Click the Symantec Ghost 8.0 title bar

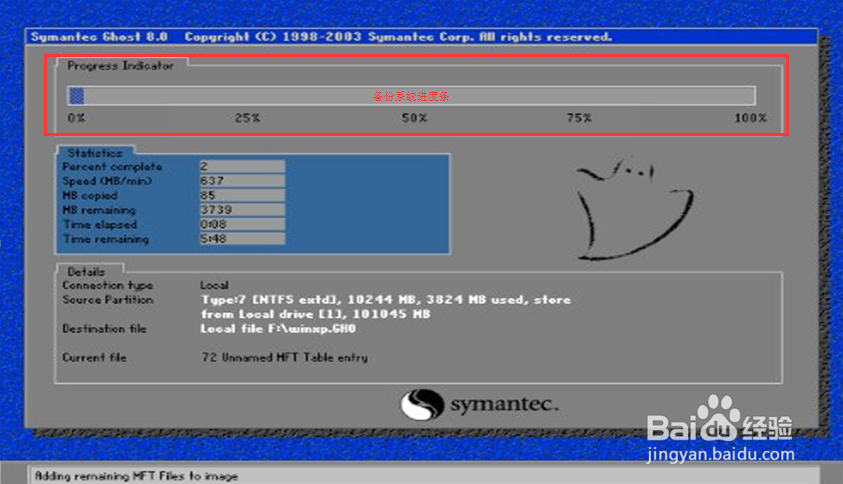pos(422,37)
